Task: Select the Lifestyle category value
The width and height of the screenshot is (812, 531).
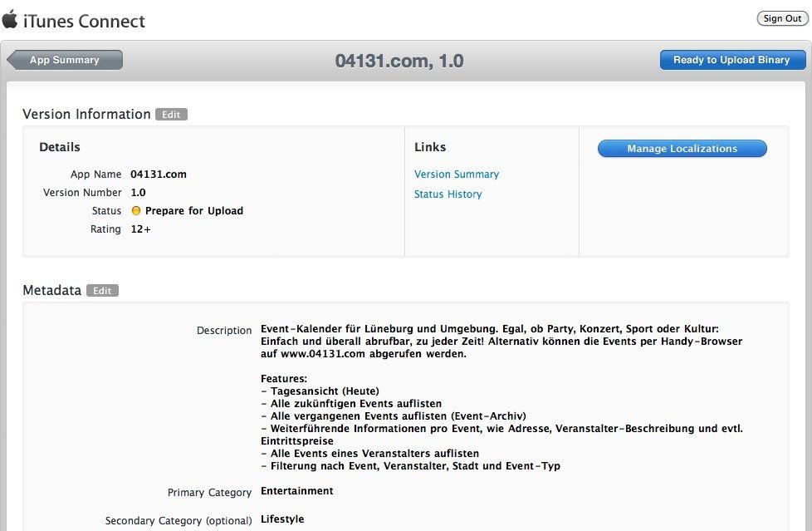Action: coord(282,519)
